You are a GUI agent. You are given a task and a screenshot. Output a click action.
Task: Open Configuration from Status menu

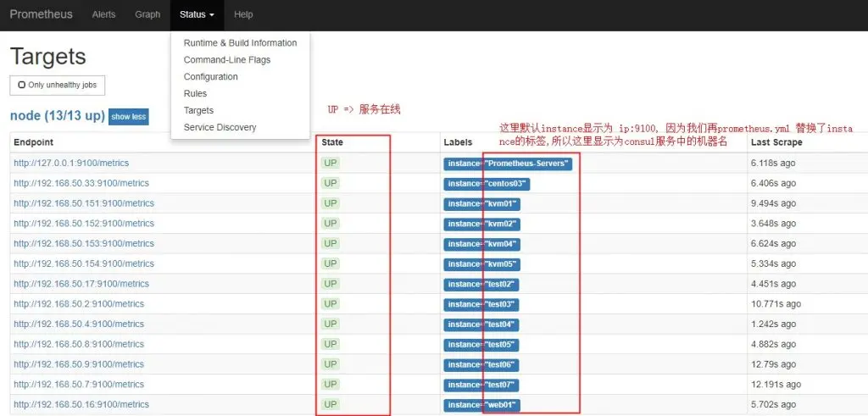click(211, 77)
